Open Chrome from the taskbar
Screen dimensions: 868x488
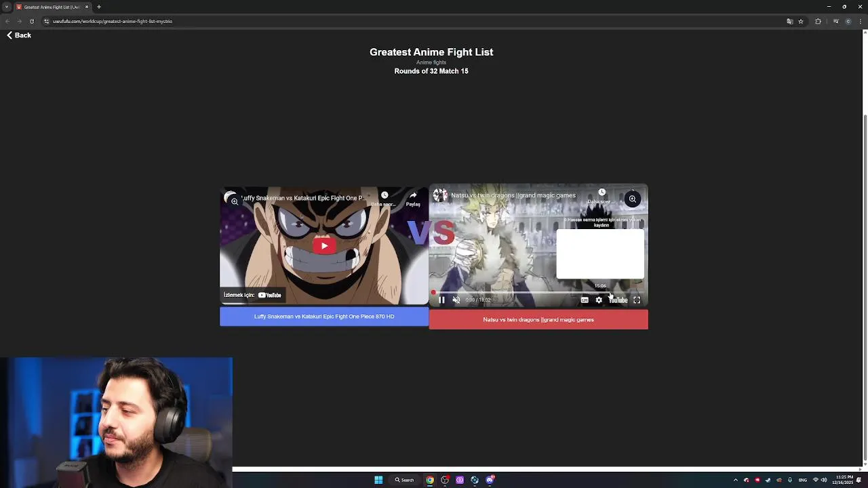click(x=430, y=480)
